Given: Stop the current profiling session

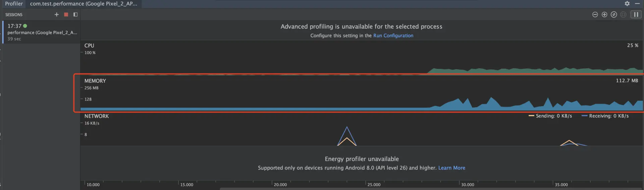Looking at the screenshot, I should coord(66,14).
